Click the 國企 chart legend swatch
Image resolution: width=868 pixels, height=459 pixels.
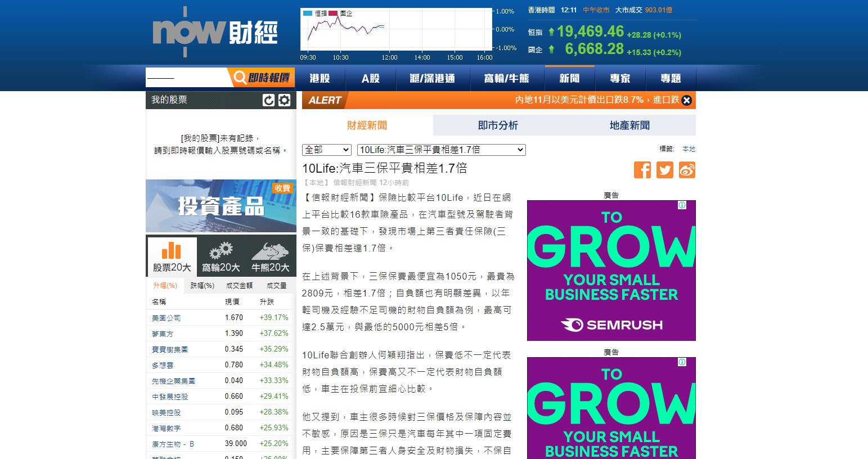[333, 13]
